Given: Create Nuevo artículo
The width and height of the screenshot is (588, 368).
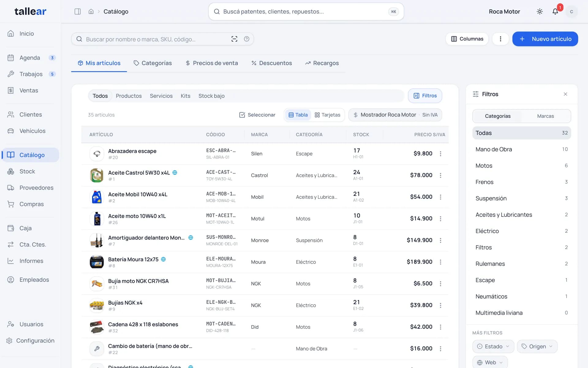Looking at the screenshot, I should point(545,39).
